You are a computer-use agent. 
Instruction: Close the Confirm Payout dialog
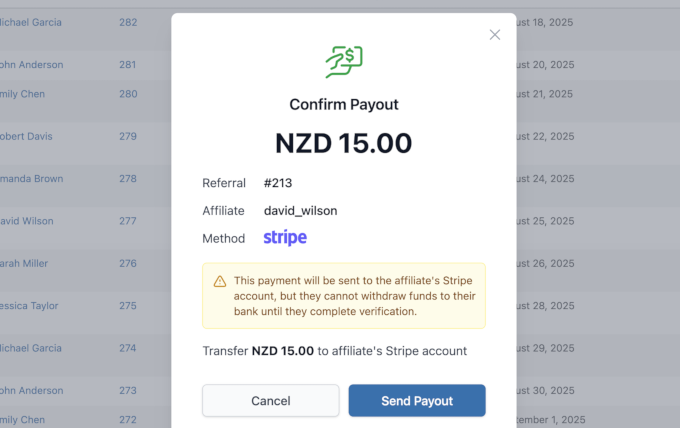coord(494,35)
